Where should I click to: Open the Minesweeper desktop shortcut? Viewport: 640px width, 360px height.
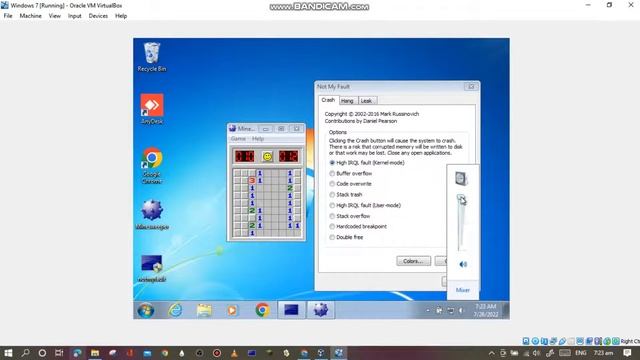pyautogui.click(x=152, y=215)
